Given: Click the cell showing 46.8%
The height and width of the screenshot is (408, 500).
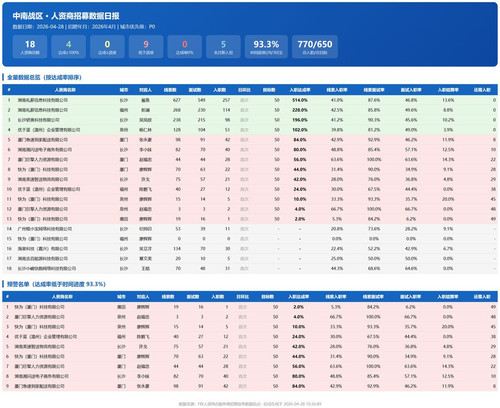Looking at the screenshot, I should 411,100.
